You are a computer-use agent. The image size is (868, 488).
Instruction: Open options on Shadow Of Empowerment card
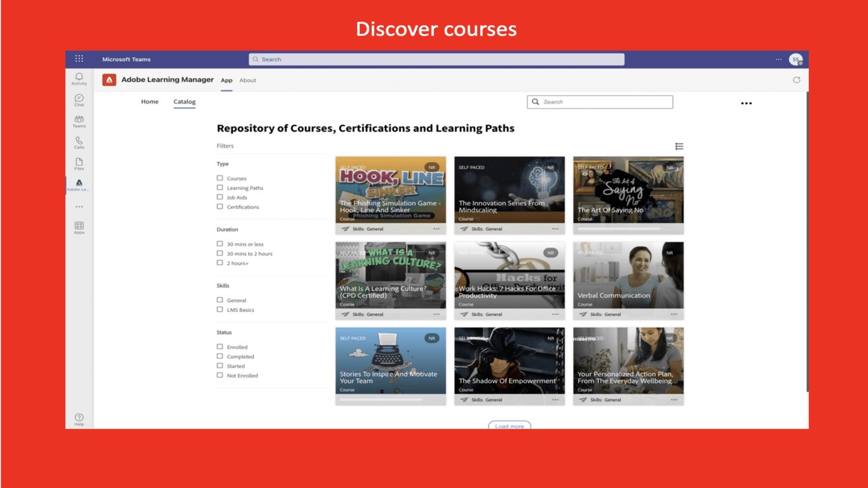pos(555,400)
